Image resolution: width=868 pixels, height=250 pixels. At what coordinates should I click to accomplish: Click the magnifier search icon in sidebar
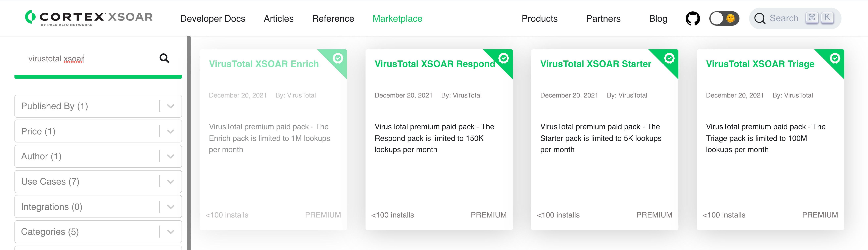tap(164, 59)
